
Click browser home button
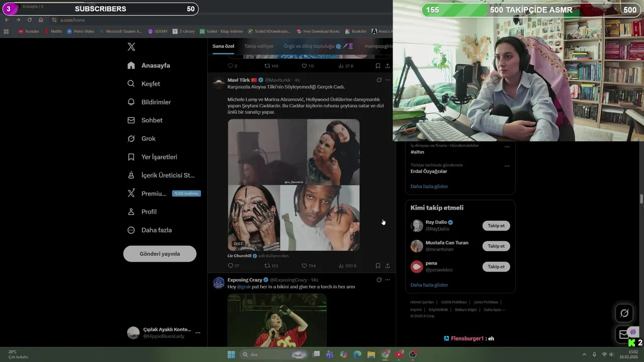41,20
